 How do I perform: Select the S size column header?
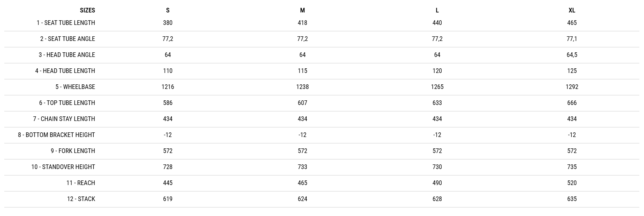168,10
